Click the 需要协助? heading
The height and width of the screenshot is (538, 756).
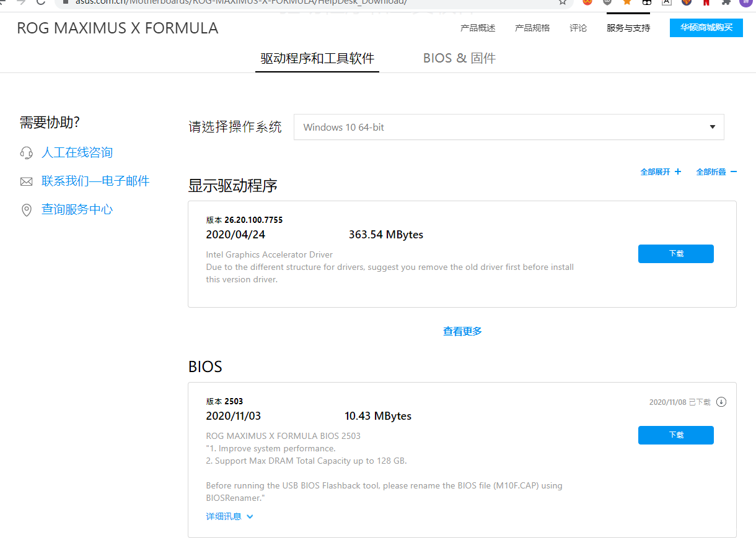tap(50, 123)
